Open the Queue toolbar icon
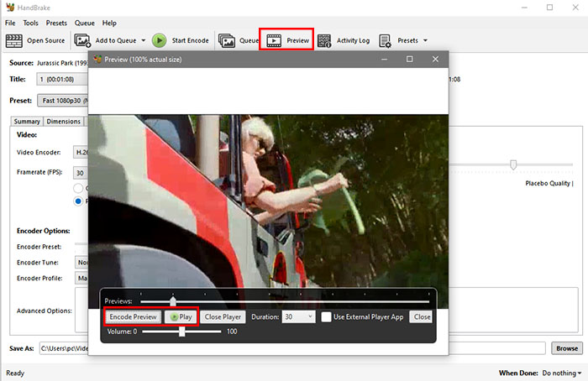 pos(227,40)
